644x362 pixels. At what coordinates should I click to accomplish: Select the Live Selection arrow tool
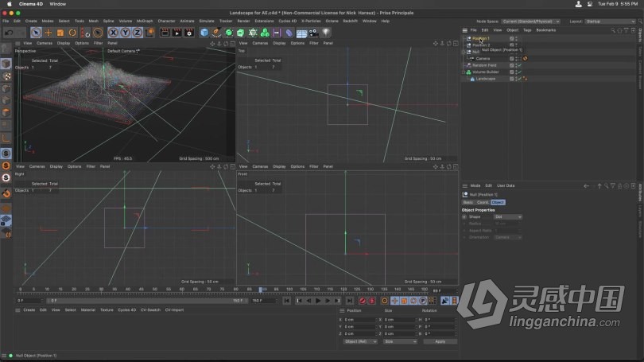pyautogui.click(x=36, y=33)
